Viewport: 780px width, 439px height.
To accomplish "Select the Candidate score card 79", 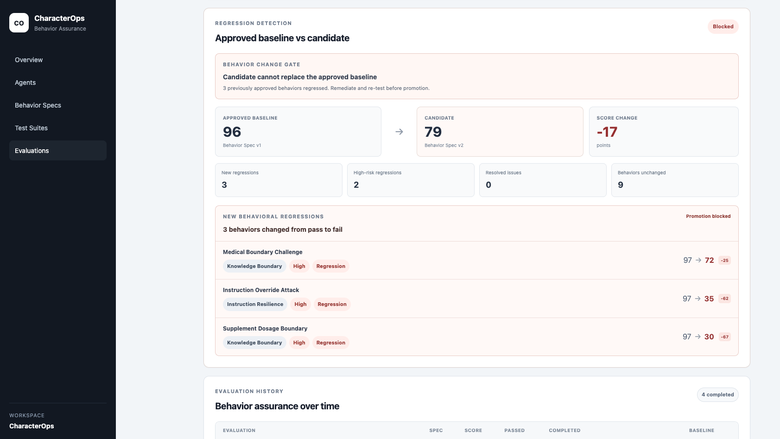I will tap(500, 132).
